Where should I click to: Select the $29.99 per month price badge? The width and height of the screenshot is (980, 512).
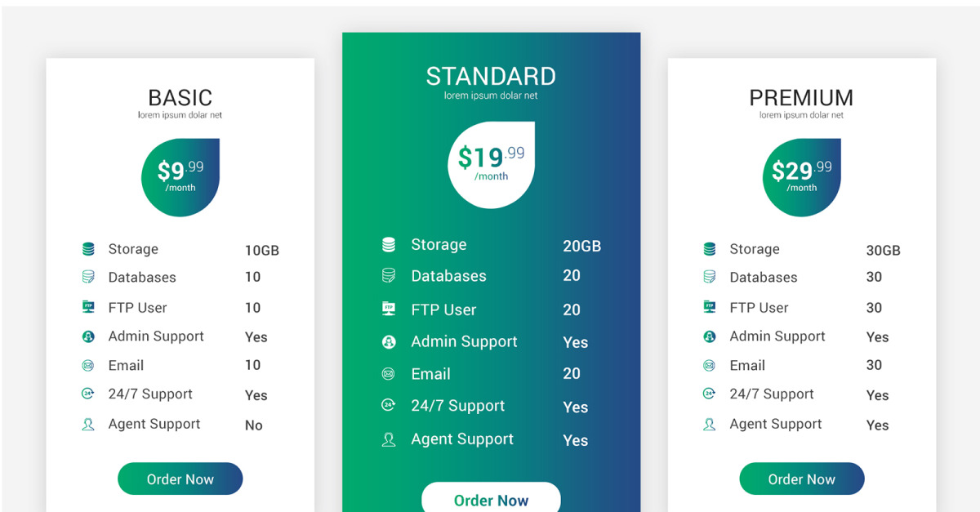(x=801, y=177)
